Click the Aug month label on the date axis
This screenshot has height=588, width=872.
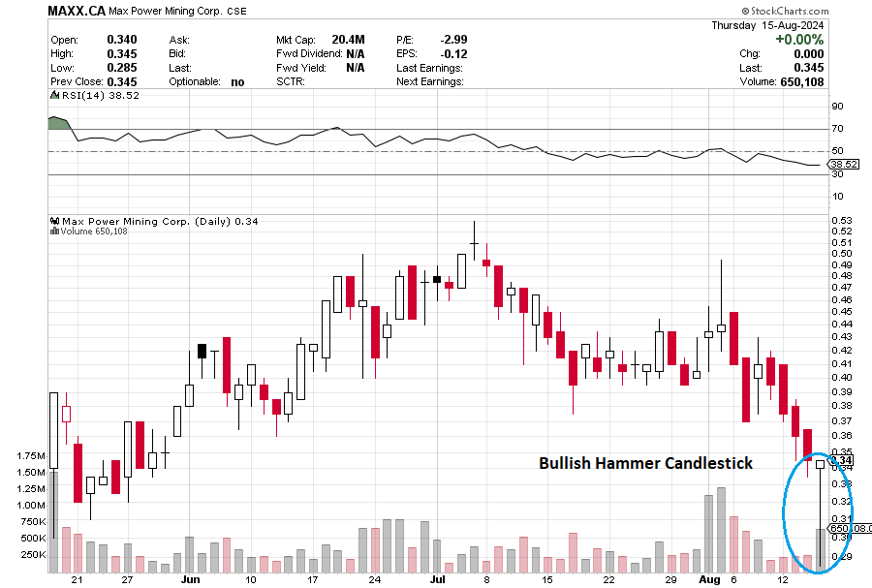pos(709,579)
